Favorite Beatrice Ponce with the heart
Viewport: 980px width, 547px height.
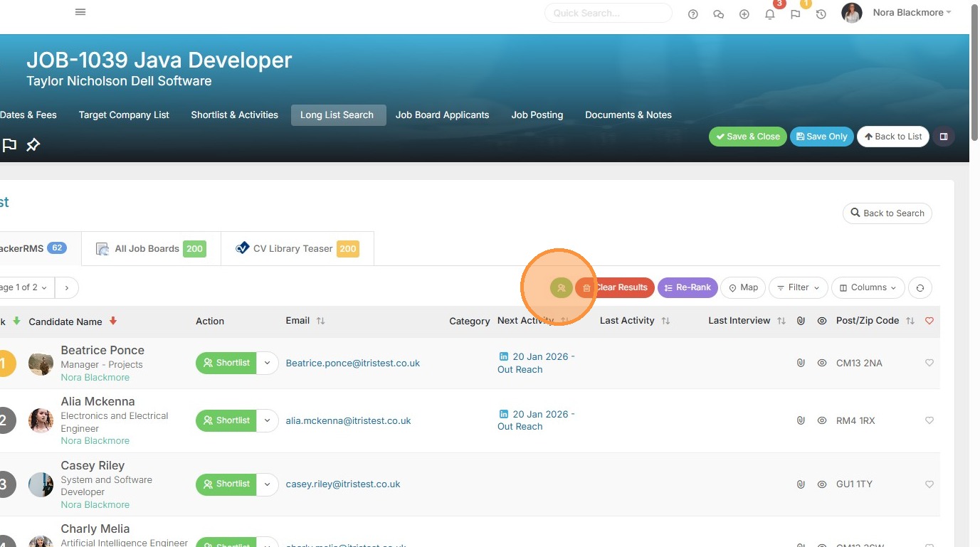coord(929,363)
